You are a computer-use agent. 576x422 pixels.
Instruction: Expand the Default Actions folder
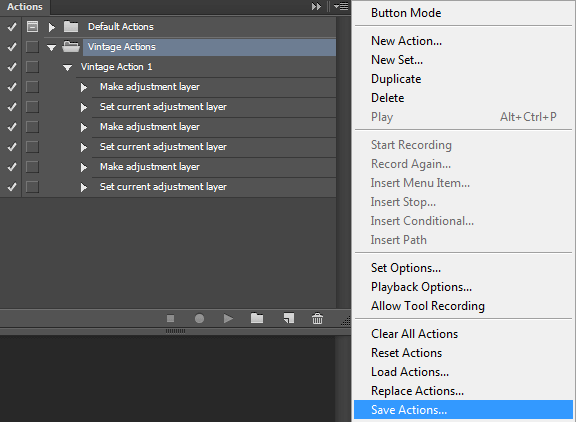[52, 27]
